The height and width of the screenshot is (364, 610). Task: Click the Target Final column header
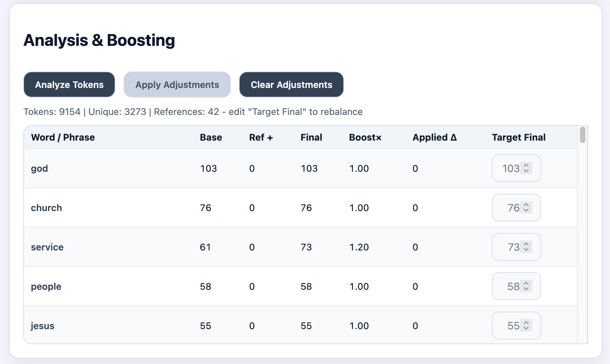click(518, 138)
